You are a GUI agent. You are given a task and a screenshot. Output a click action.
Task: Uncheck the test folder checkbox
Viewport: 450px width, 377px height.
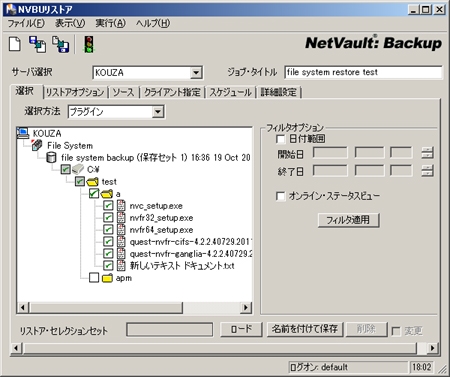tap(80, 182)
